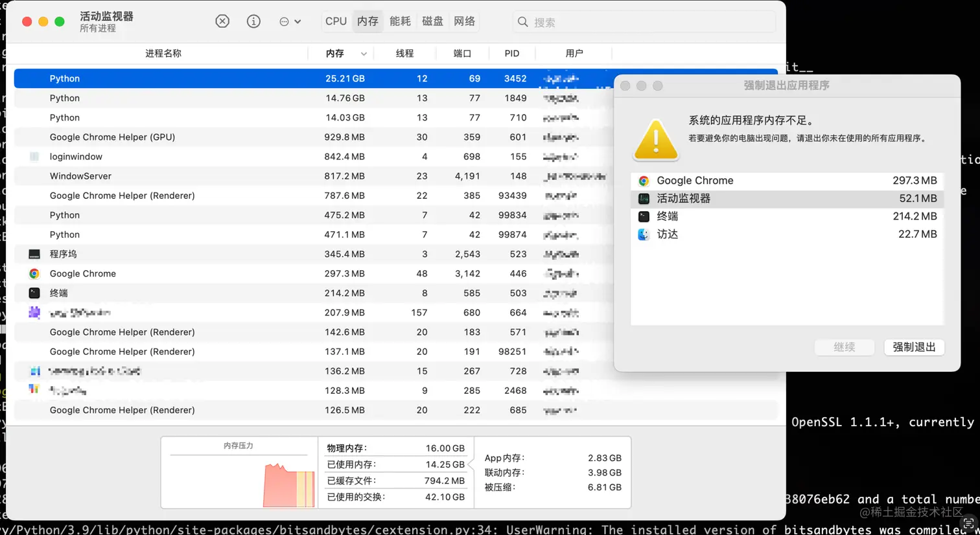Switch to the 内存 tab
The width and height of the screenshot is (980, 535).
[367, 21]
